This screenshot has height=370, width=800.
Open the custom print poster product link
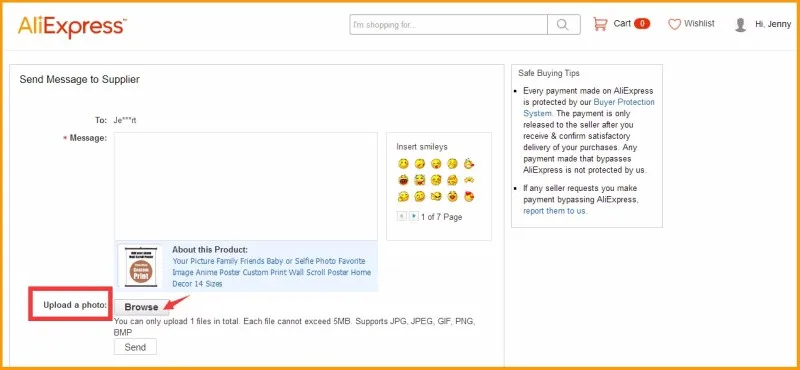271,272
